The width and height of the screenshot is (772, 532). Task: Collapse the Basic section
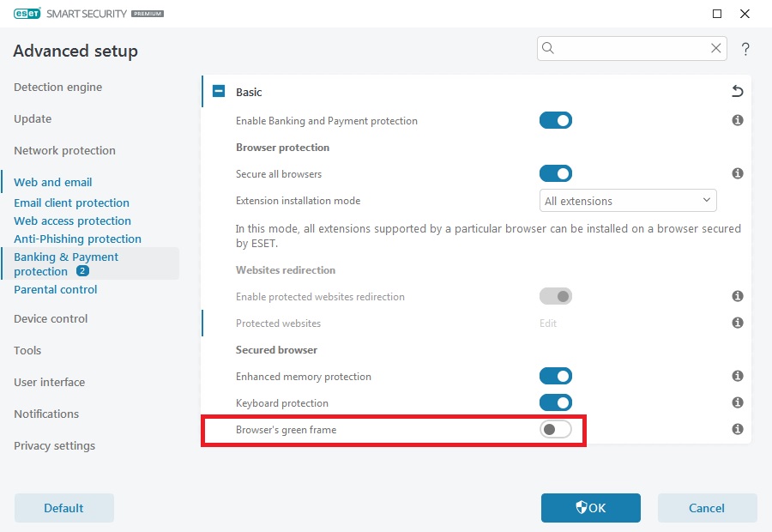point(219,91)
